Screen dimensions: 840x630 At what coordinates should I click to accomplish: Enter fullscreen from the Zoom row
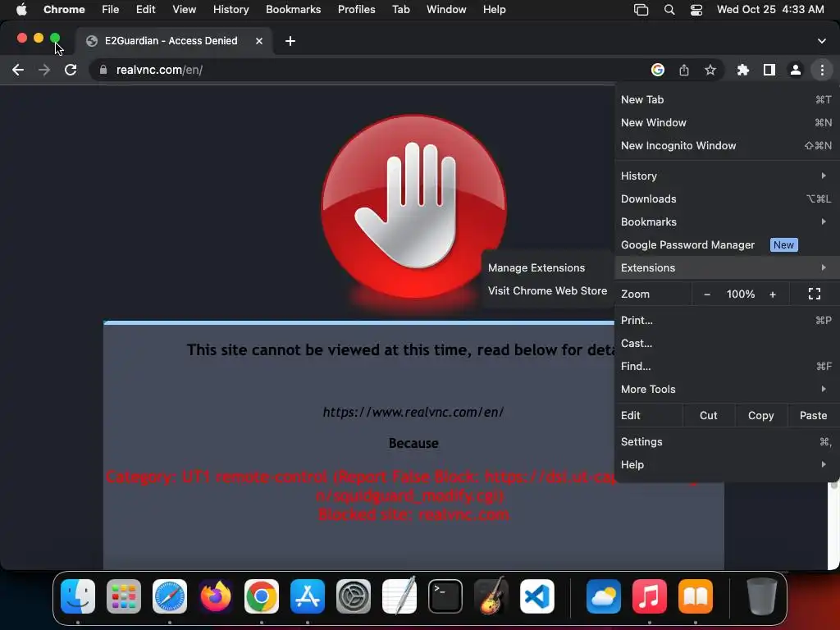click(815, 294)
